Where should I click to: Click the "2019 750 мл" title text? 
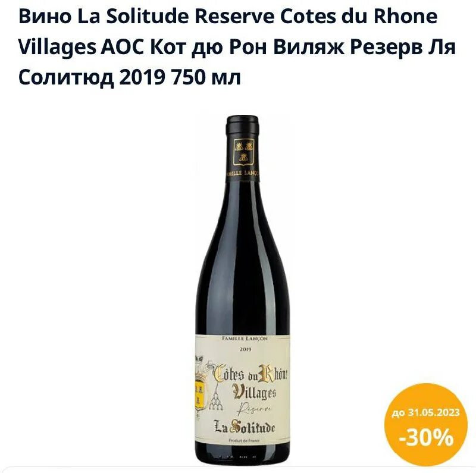(x=180, y=77)
